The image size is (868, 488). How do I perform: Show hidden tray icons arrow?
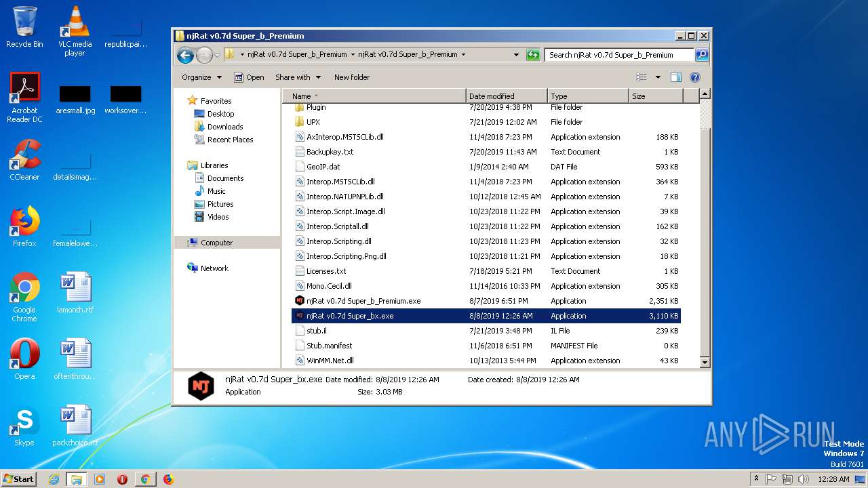pos(756,479)
